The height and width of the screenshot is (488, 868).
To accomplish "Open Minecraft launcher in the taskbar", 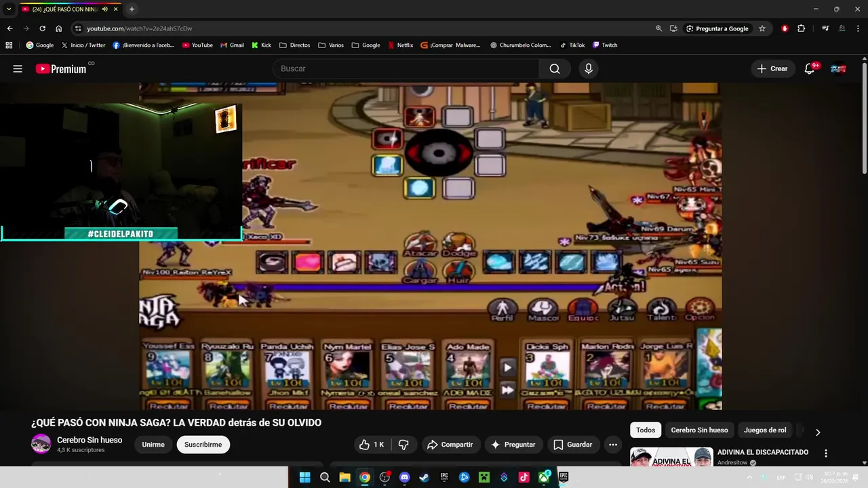I will (x=484, y=477).
